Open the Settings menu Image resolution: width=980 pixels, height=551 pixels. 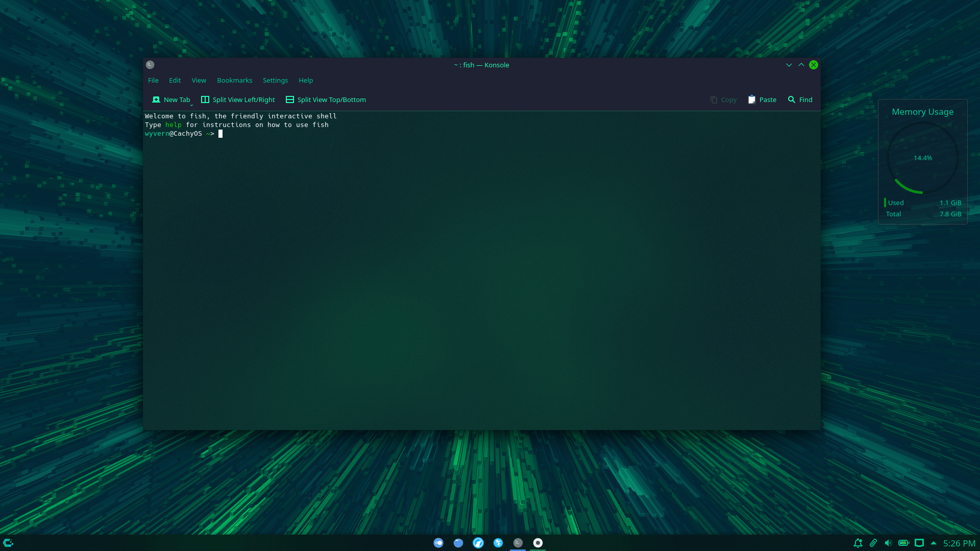[x=275, y=80]
